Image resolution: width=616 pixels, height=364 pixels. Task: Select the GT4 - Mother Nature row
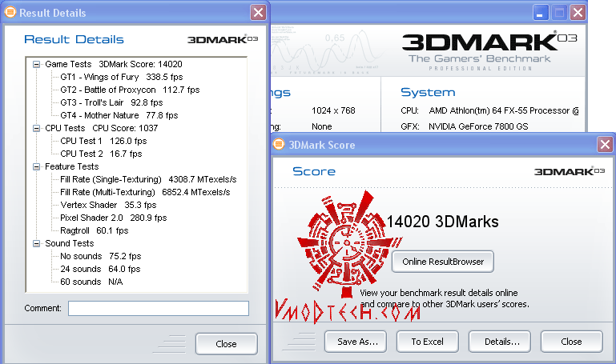coord(119,115)
